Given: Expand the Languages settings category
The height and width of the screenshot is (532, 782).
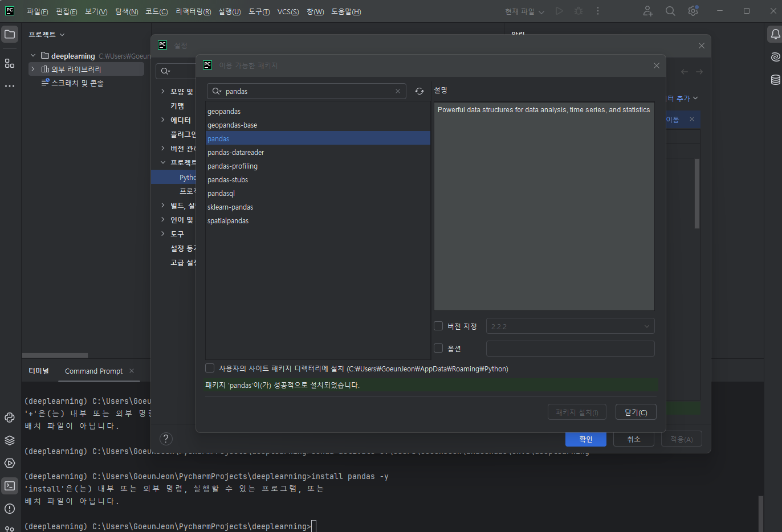Looking at the screenshot, I should (x=163, y=219).
